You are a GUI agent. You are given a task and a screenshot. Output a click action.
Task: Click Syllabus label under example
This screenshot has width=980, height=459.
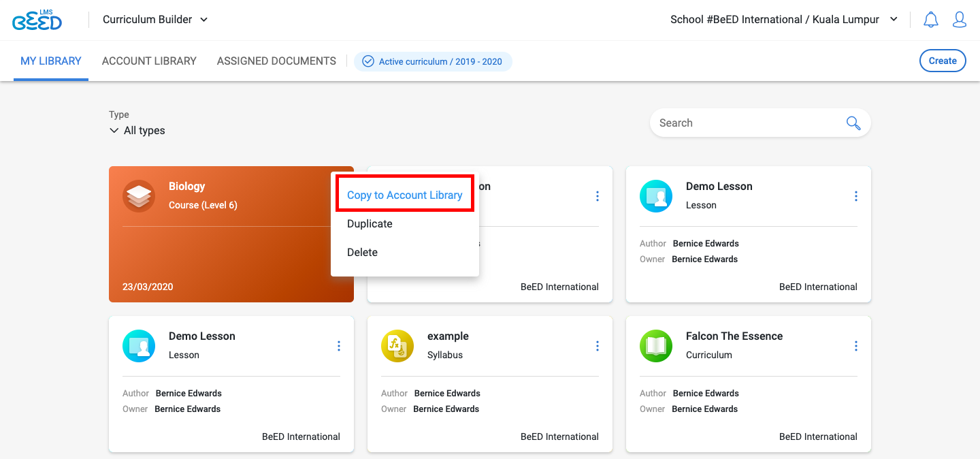tap(445, 355)
